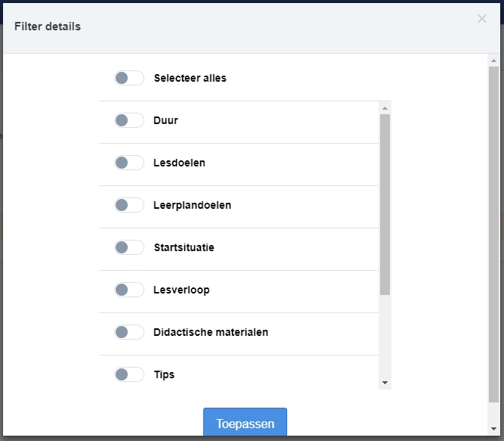Turn on Didactische materialen toggle
The image size is (504, 441).
coord(129,332)
